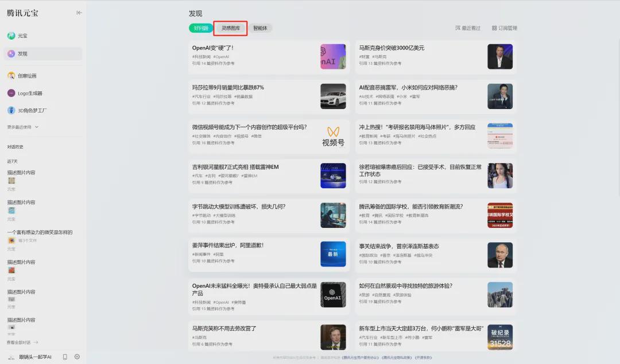620x364 pixels.
Task: Click the 视频号 thumbnail image
Action: point(333,135)
